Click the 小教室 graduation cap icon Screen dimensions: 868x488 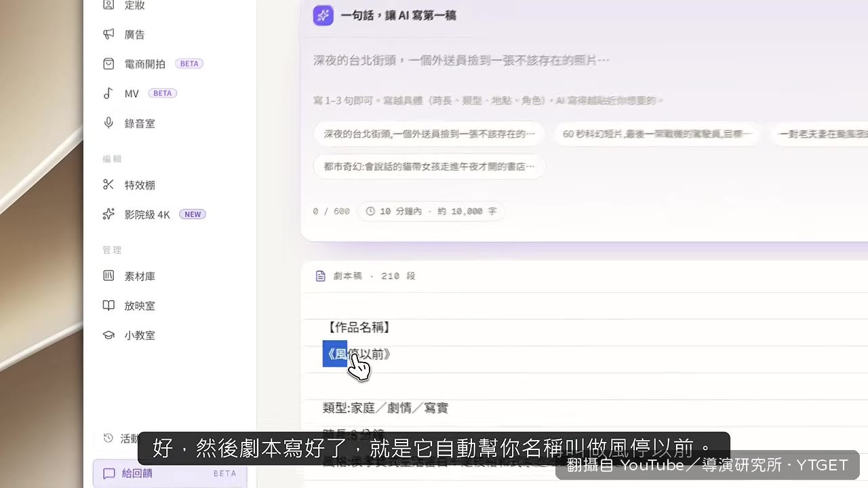point(108,335)
